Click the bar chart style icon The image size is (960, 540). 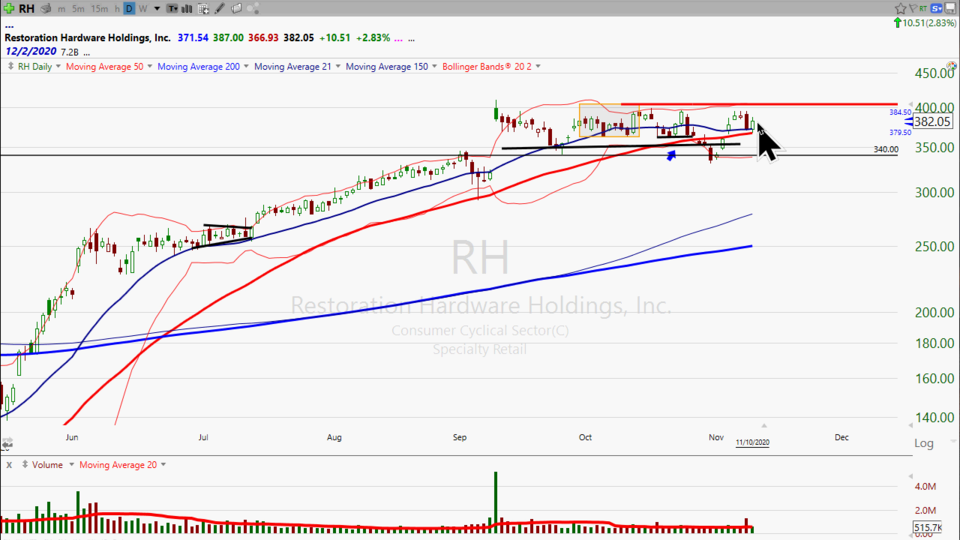click(x=187, y=9)
